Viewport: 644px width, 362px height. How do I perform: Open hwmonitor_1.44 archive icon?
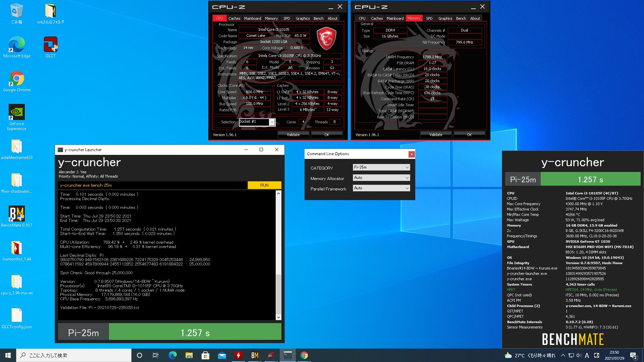pyautogui.click(x=16, y=251)
